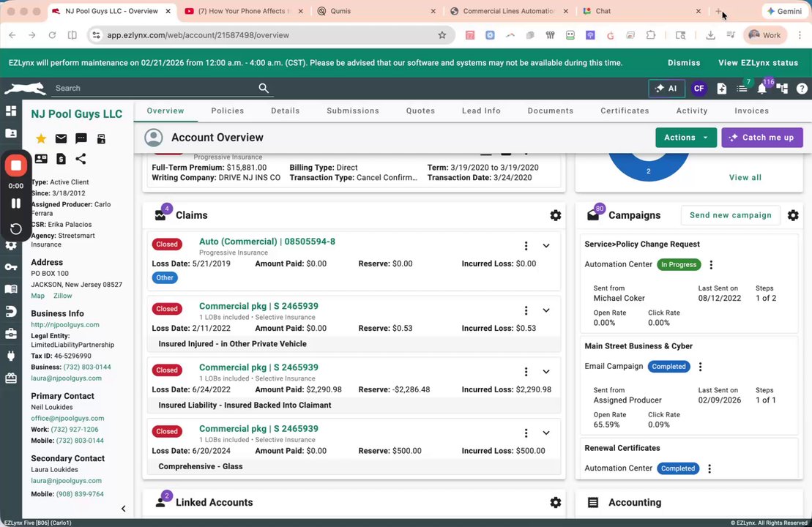Screen dimensions: 812x527
Task: Click the AI assistant button in header
Action: coord(666,89)
